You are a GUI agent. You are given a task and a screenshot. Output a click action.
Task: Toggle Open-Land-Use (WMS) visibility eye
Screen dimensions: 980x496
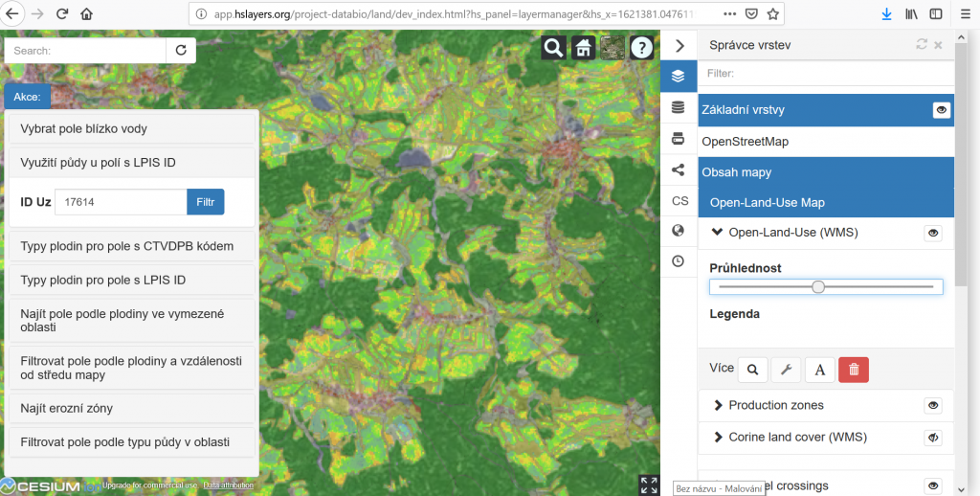[x=933, y=233]
